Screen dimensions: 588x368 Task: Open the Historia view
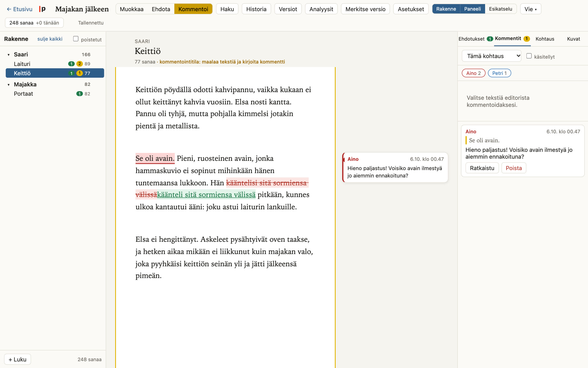[x=256, y=9]
